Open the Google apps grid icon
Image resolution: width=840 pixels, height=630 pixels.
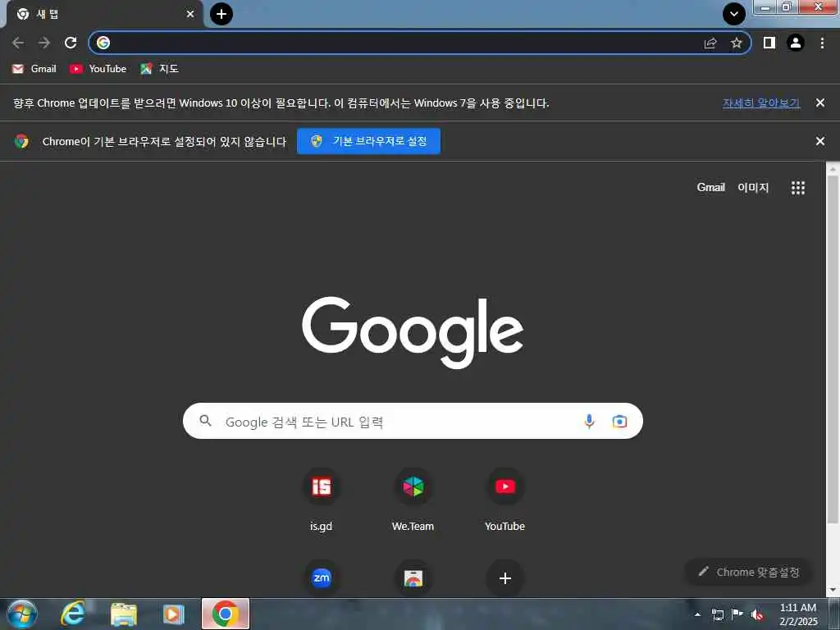[x=797, y=188]
